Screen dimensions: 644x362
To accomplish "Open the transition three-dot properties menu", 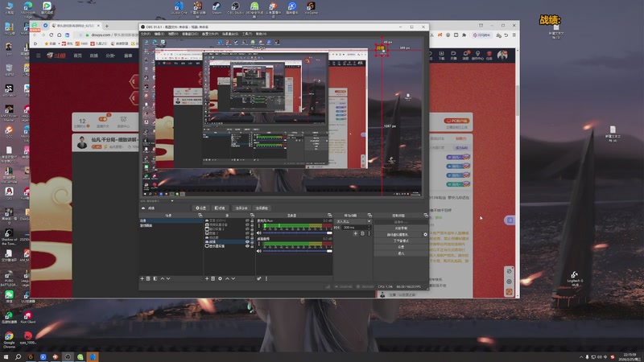I will pyautogui.click(x=369, y=233).
